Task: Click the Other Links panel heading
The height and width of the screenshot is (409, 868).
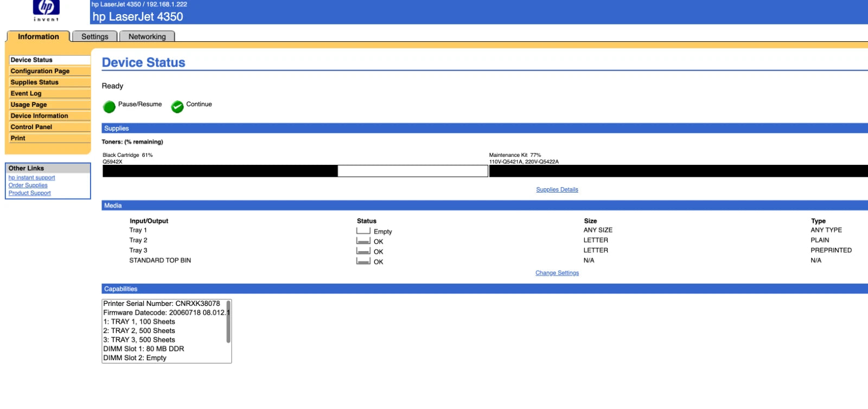Action: (x=48, y=168)
